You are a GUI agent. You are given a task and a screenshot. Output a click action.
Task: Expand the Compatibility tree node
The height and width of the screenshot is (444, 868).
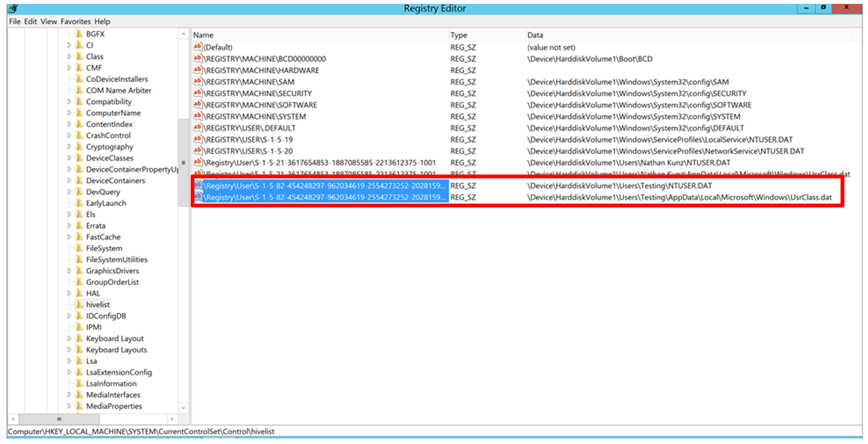pos(69,102)
